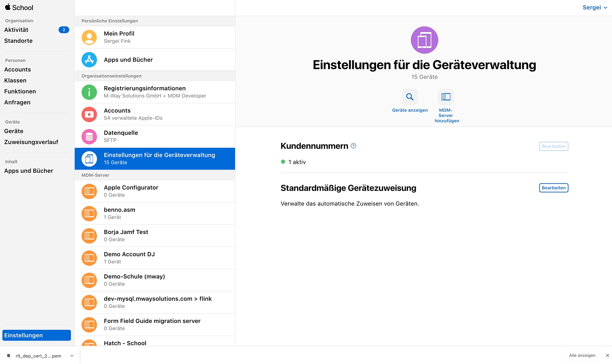
Task: Click the Form Field Guide migration server icon
Action: pos(89,325)
